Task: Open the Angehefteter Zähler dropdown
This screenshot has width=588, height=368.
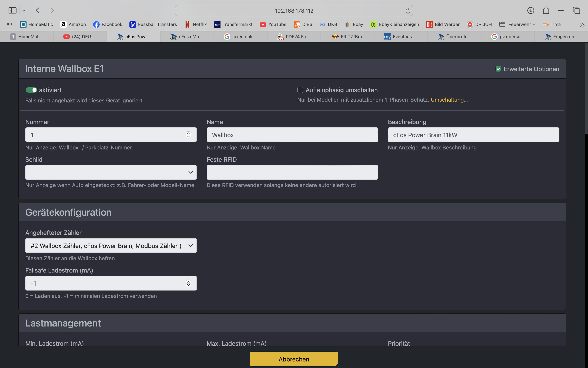Action: coord(111,246)
